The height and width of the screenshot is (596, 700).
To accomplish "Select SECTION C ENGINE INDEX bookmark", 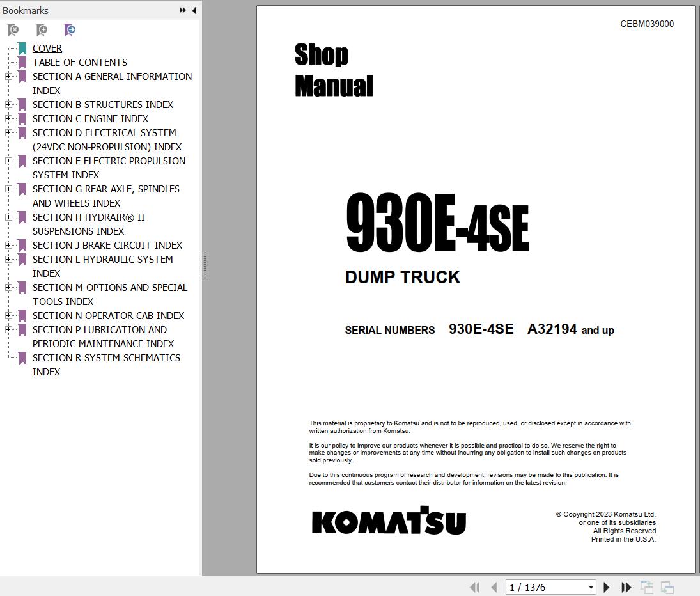I will 90,119.
